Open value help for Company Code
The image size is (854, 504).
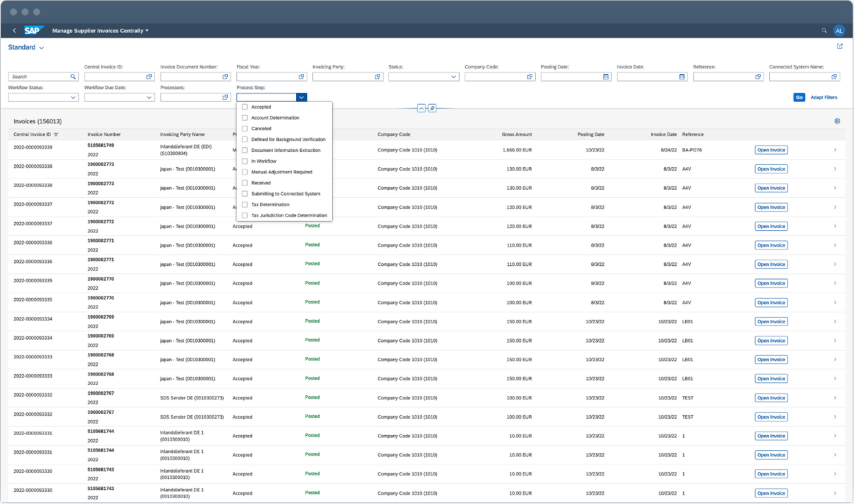(530, 77)
